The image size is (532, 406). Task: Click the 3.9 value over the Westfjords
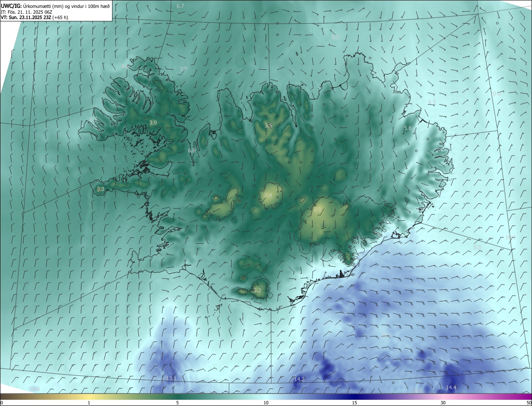[x=153, y=122]
